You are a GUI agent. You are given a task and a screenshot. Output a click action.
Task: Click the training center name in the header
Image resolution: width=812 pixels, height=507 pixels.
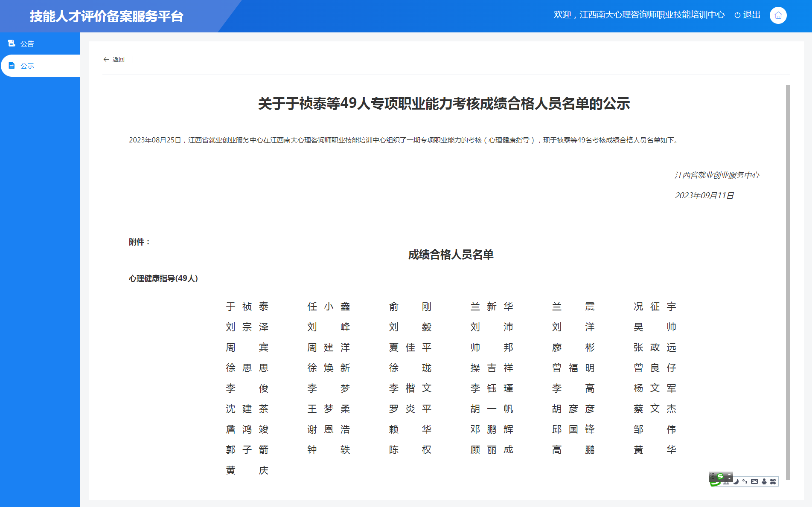(x=652, y=14)
